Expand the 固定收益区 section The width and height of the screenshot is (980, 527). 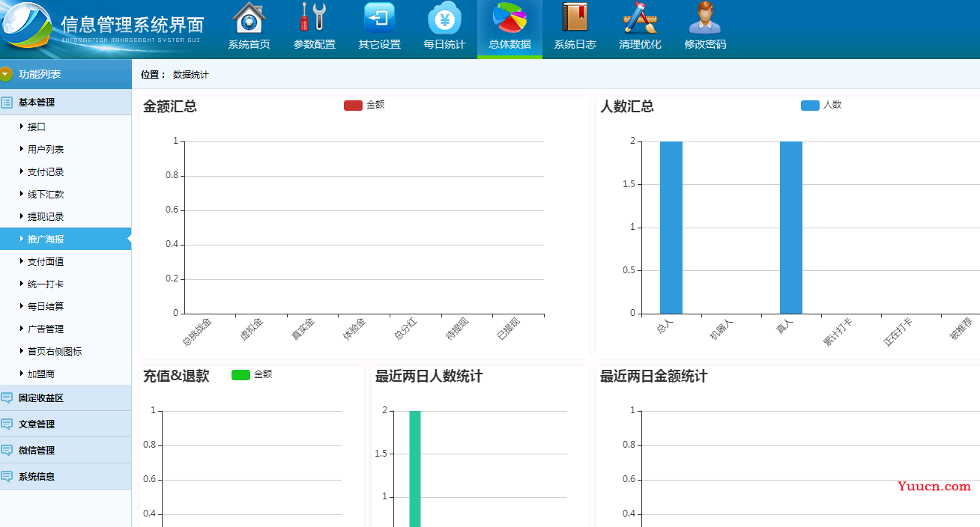[65, 397]
